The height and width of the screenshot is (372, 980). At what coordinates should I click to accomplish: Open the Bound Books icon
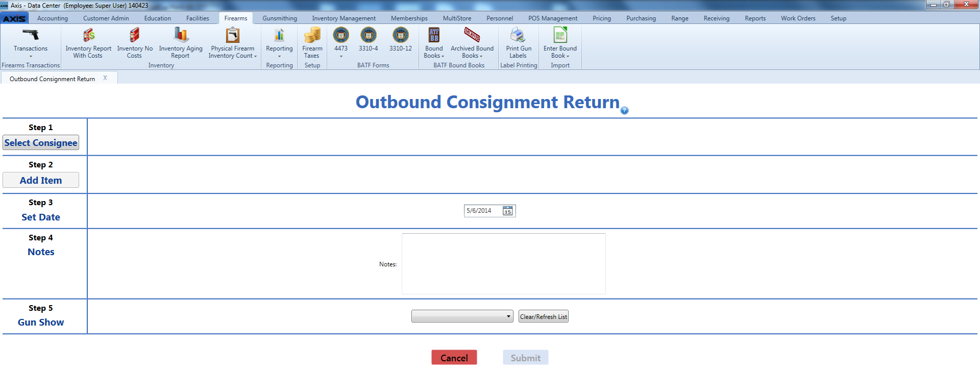434,35
